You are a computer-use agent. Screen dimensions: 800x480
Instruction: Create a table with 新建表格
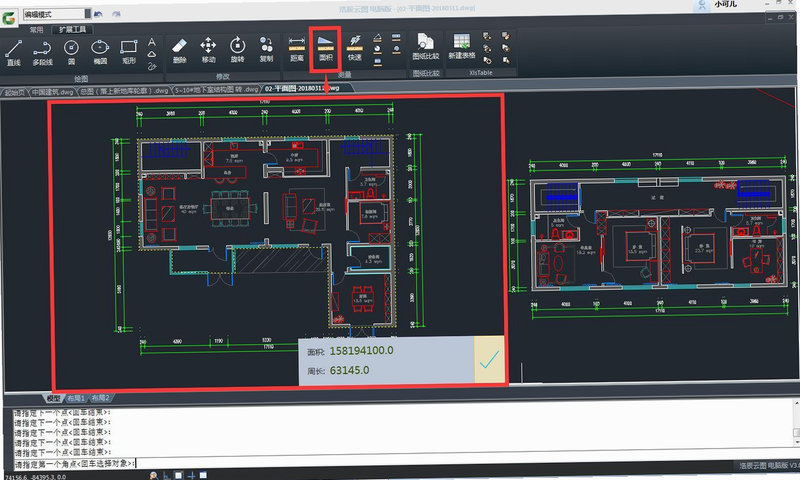click(462, 46)
